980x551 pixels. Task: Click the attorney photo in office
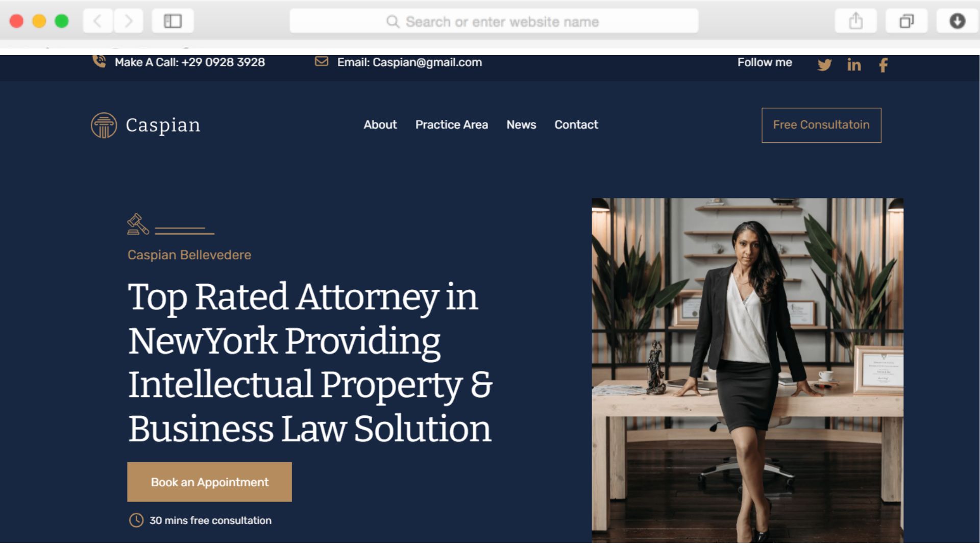click(747, 370)
